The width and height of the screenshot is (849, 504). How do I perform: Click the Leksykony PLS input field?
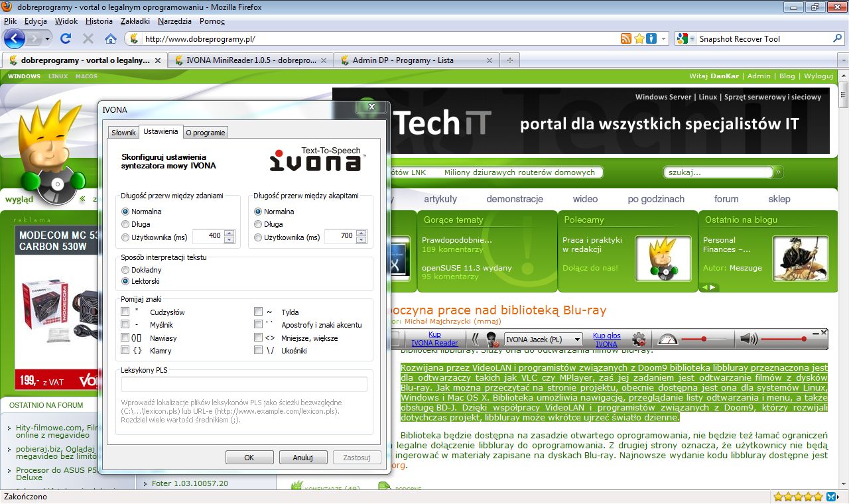(244, 385)
